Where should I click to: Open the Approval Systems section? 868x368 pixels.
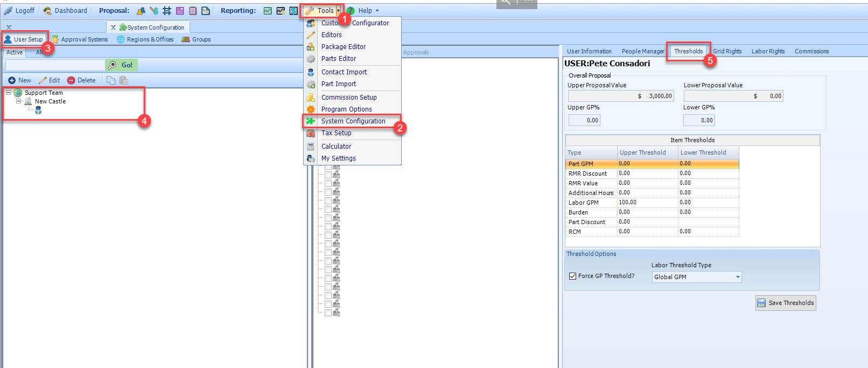(79, 39)
